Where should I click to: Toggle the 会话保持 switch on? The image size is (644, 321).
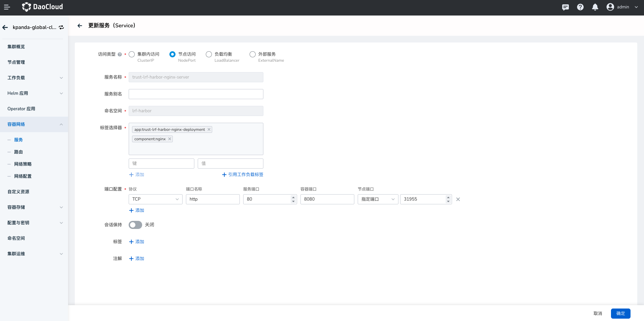click(x=135, y=225)
